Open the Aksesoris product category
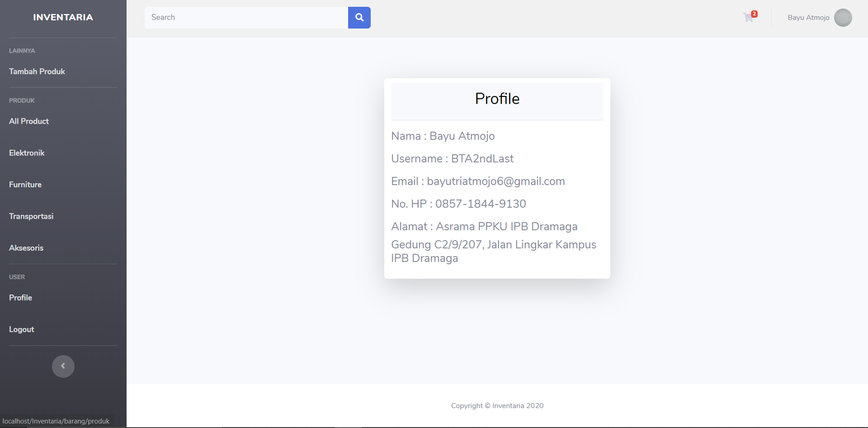868x428 pixels. pos(26,247)
